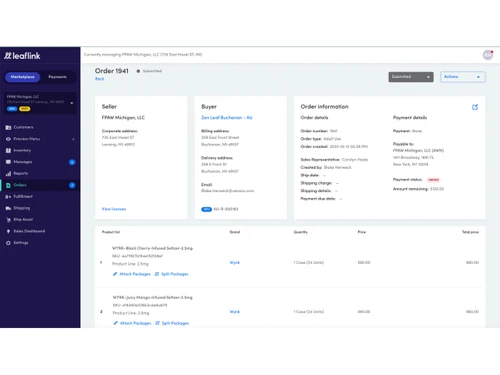Click the Orders count badge
The image size is (500, 375).
72,185
